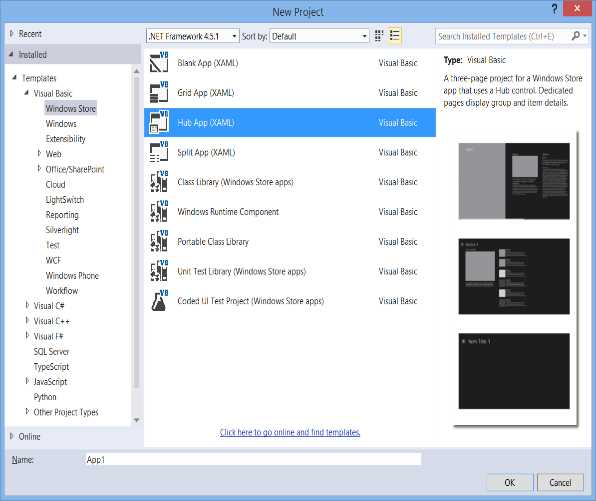Viewport: 596px width, 501px height.
Task: Select the TypeScript category
Action: 51,367
